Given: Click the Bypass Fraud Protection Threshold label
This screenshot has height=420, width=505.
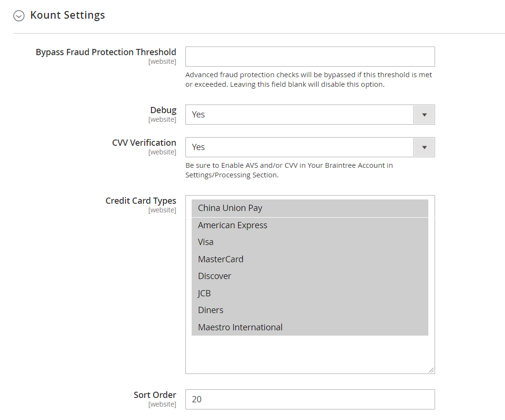Looking at the screenshot, I should [x=106, y=52].
